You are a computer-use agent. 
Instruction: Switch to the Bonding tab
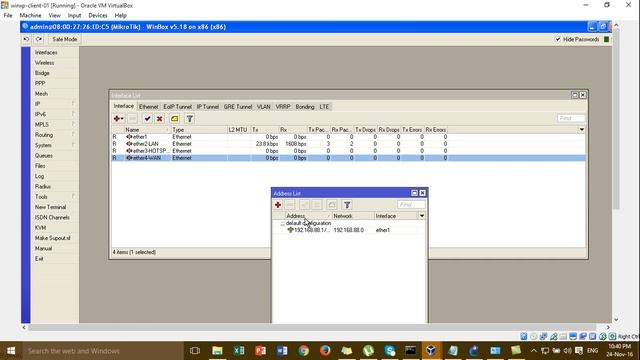(304, 107)
